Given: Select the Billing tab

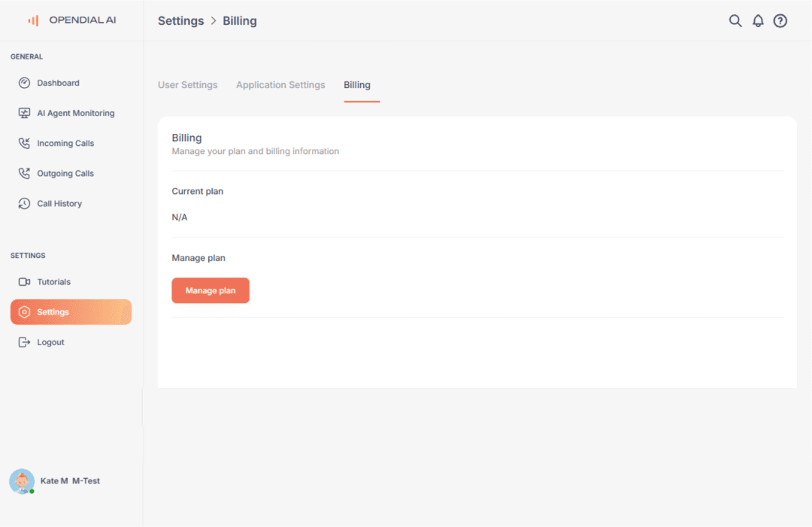Looking at the screenshot, I should pyautogui.click(x=358, y=84).
